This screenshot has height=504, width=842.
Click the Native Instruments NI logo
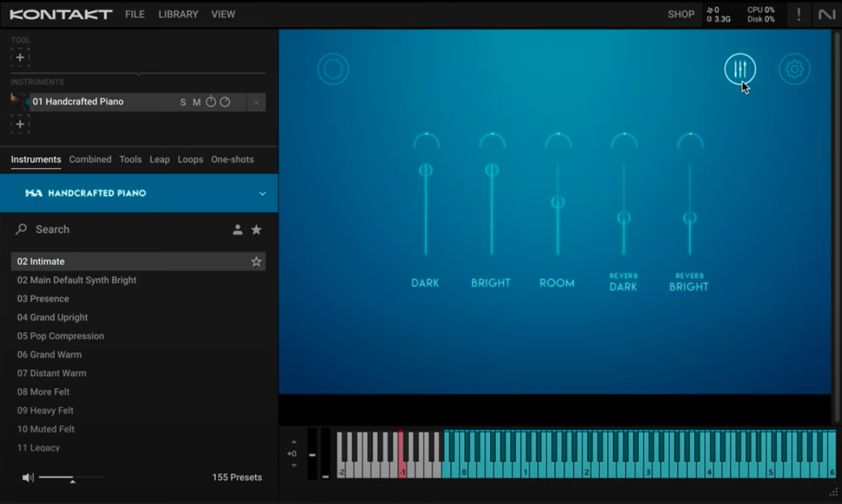click(826, 14)
